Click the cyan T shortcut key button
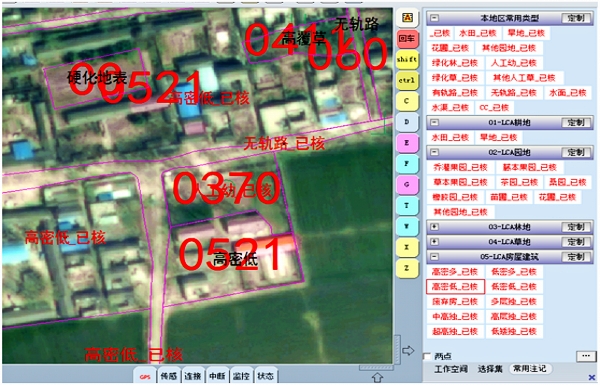 tap(407, 206)
